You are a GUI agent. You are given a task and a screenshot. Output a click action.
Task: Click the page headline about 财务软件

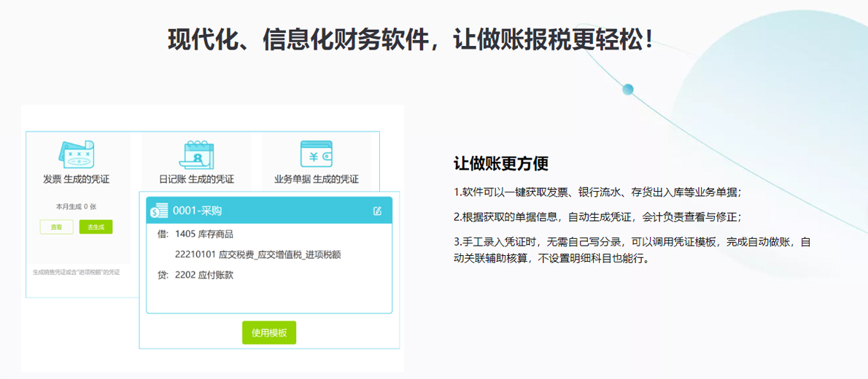[x=411, y=39]
